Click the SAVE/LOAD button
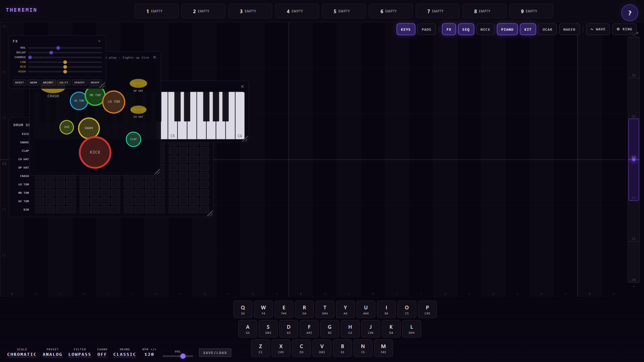The height and width of the screenshot is (362, 644). coord(215,353)
